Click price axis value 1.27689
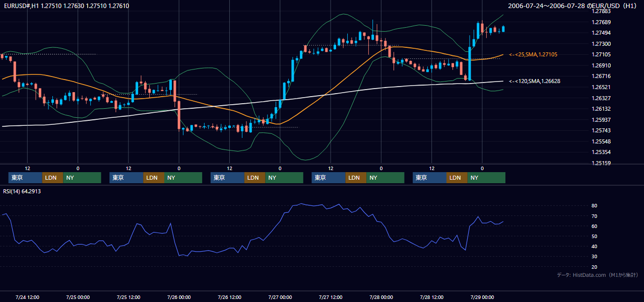The width and height of the screenshot is (644, 302). [602, 22]
